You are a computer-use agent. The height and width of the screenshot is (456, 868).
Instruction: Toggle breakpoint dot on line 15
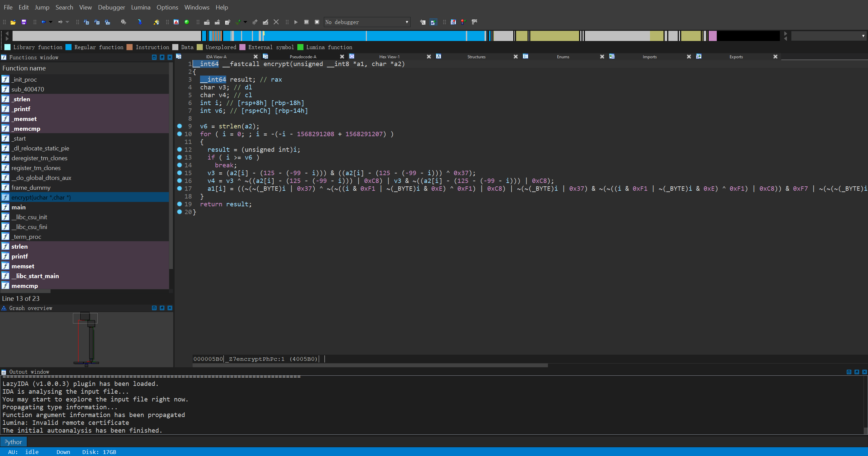coord(179,173)
